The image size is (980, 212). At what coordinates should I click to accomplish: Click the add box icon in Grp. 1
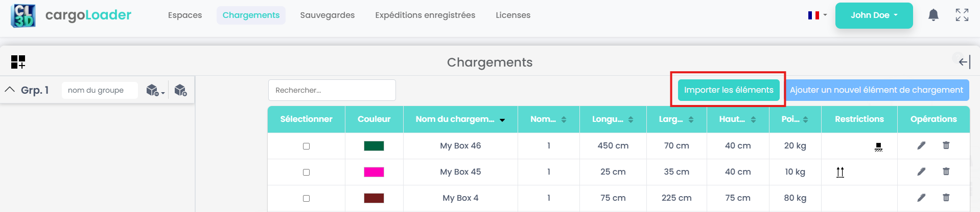(180, 90)
